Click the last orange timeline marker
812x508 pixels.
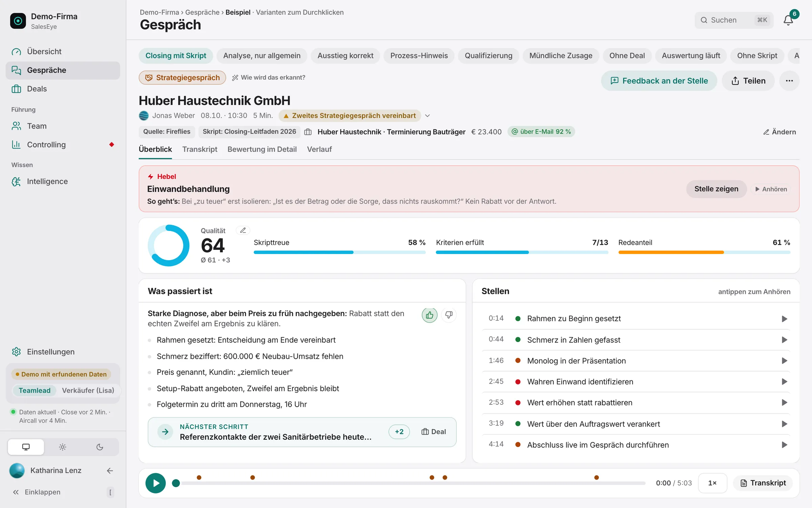click(596, 478)
